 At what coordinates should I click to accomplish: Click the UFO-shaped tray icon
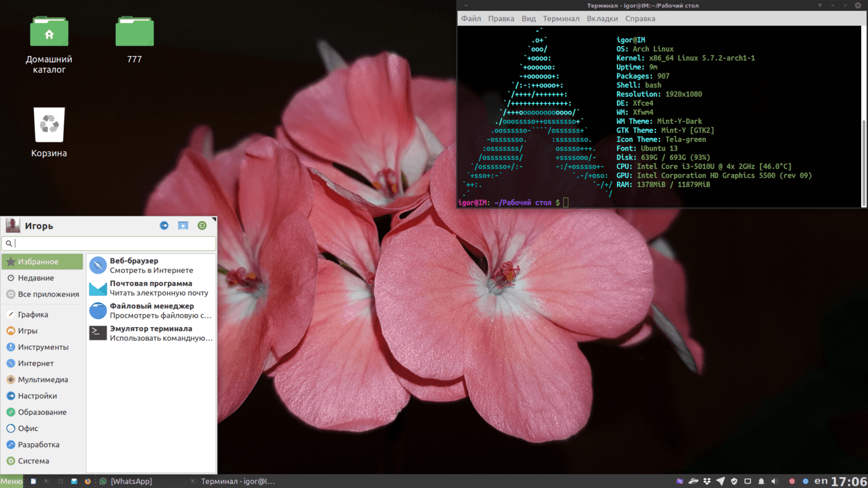point(693,481)
